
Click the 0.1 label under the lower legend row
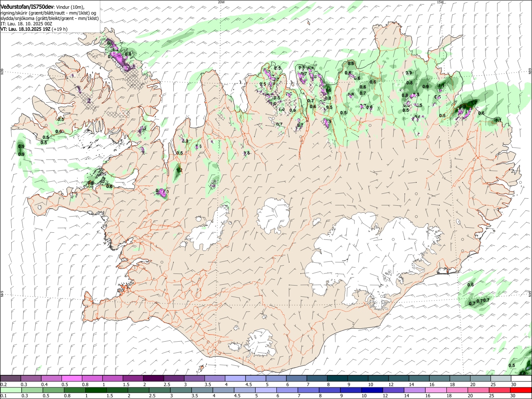(3, 396)
